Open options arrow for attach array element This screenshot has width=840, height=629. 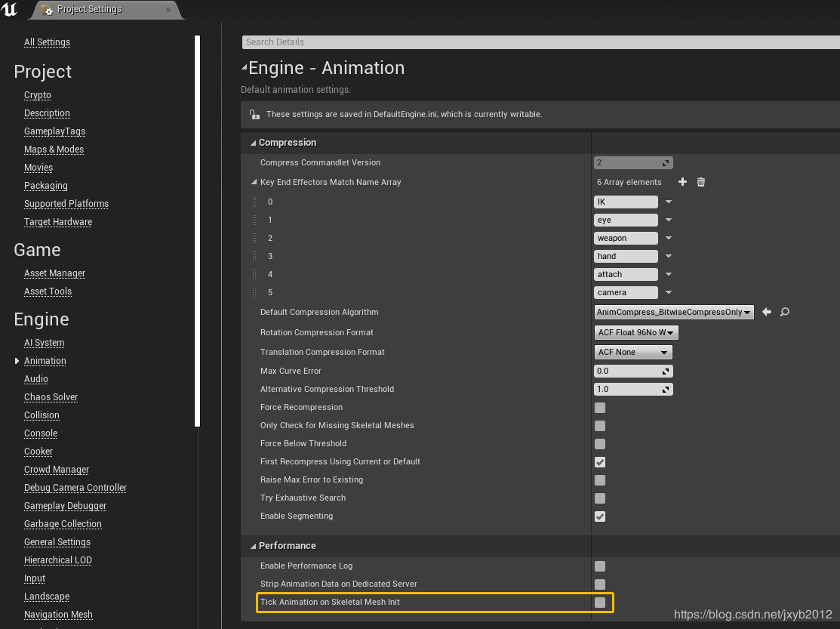click(669, 274)
